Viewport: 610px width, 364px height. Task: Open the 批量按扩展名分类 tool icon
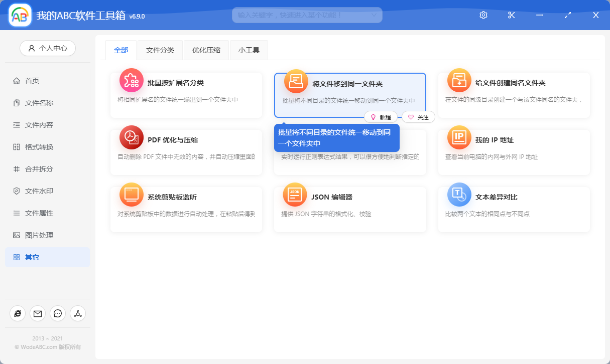[131, 80]
